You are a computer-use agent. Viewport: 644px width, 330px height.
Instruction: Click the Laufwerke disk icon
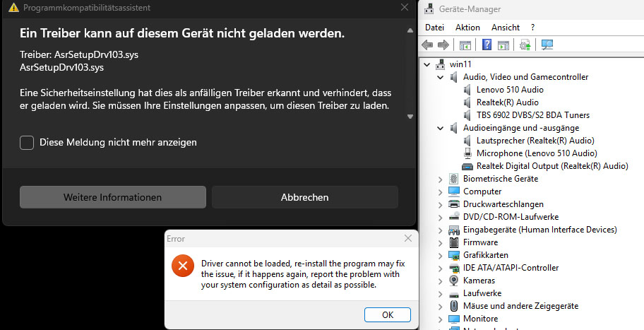point(454,294)
